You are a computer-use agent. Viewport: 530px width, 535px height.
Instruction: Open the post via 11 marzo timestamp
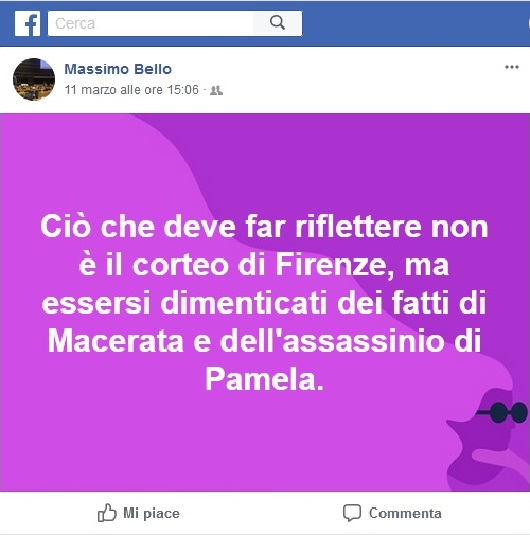click(x=131, y=90)
